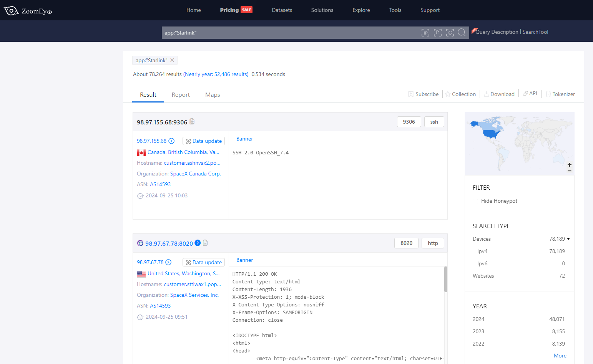The width and height of the screenshot is (593, 364).
Task: Click the magnifier search icon
Action: point(462,32)
